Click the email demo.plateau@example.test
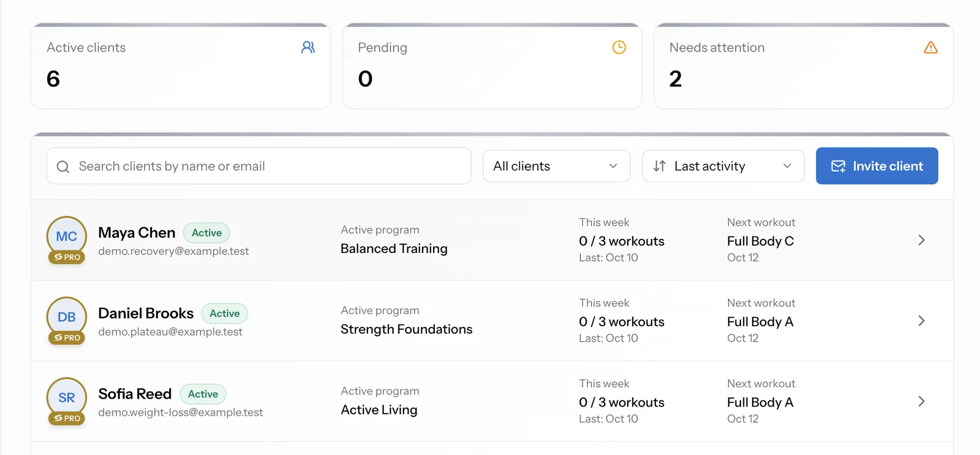980x455 pixels. pos(170,332)
